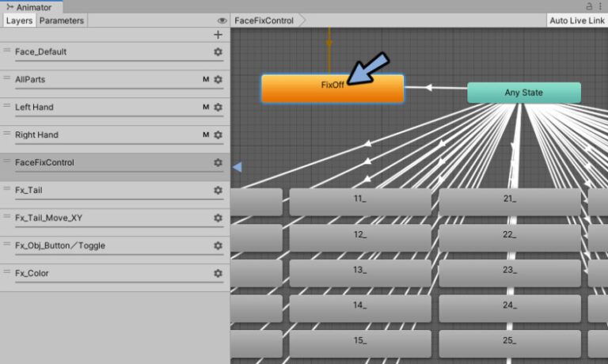
Task: Open the Animator window three-dot menu
Action: (600, 6)
